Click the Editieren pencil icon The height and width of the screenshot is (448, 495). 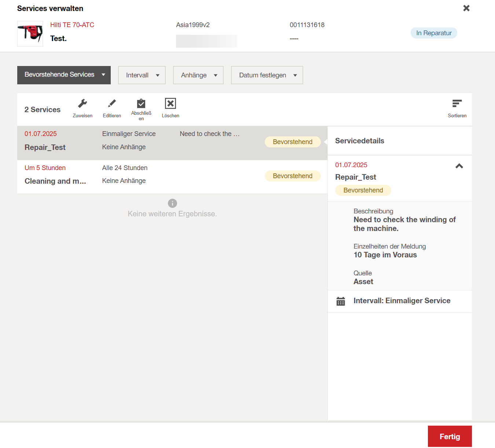[x=112, y=104]
